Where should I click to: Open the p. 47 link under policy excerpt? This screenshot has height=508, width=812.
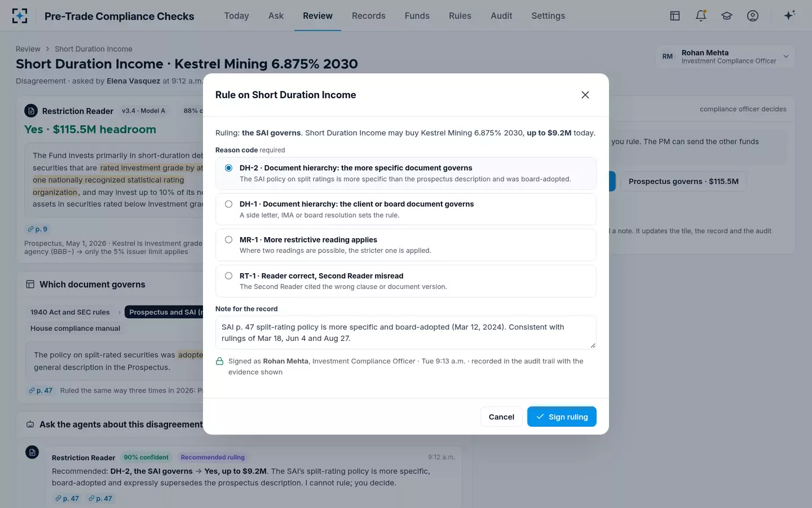(x=41, y=391)
